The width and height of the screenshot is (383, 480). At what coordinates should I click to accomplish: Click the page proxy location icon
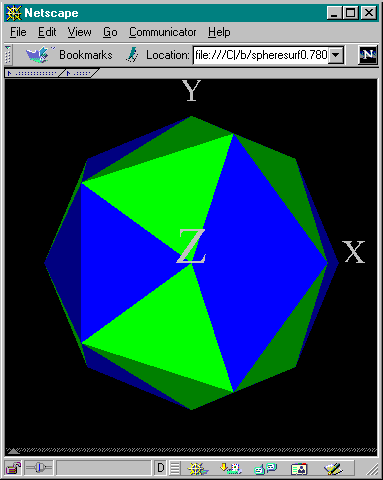132,55
